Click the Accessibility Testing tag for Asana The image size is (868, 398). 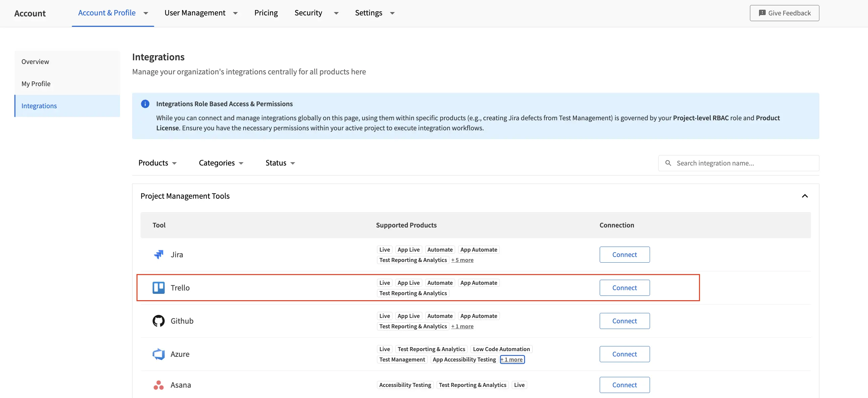[x=405, y=385]
